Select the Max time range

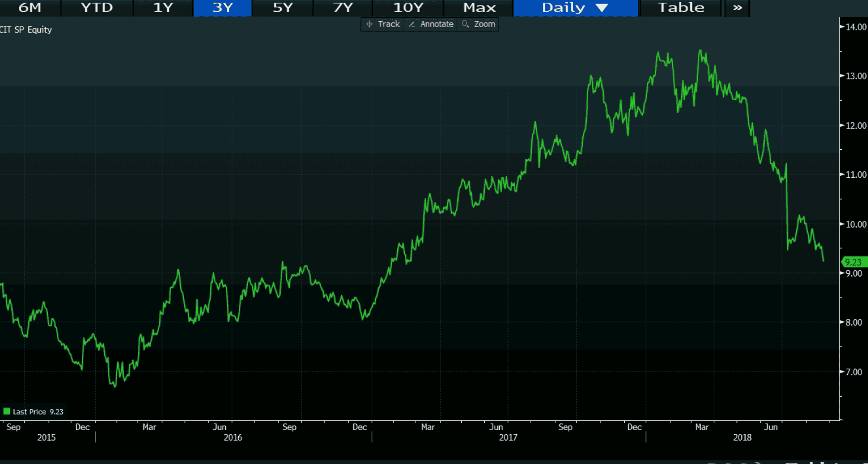479,8
